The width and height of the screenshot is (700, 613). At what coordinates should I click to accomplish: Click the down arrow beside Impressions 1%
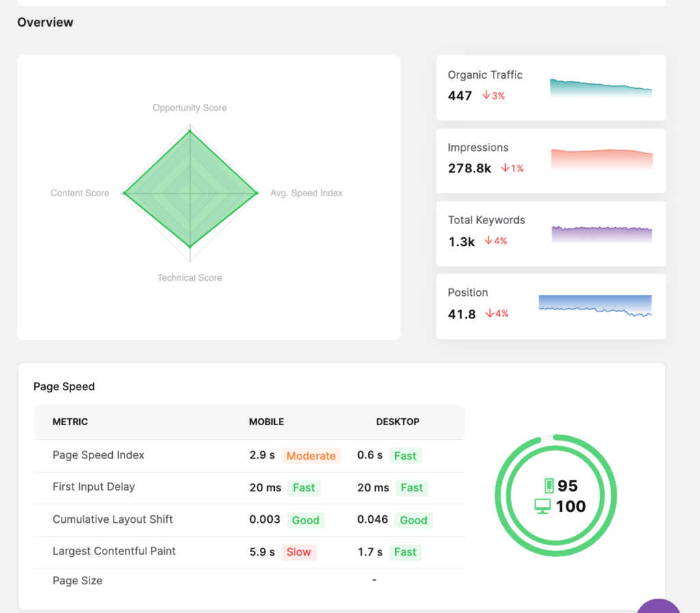tap(505, 167)
